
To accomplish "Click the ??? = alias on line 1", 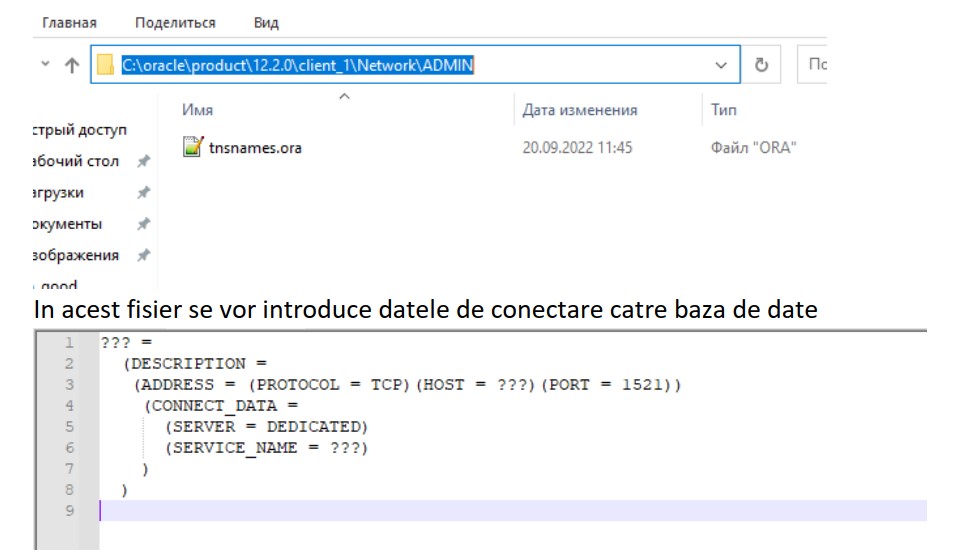I will [x=126, y=342].
